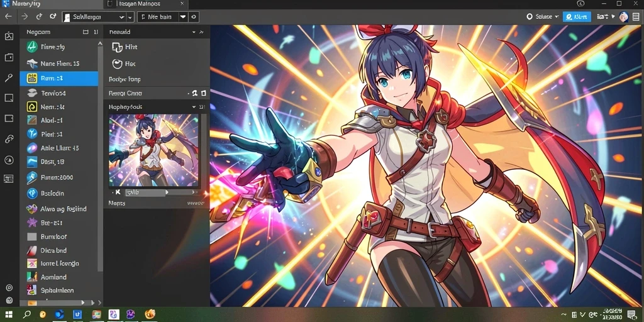The image size is (644, 322).
Task: Open the preview thumbnail image
Action: click(153, 150)
